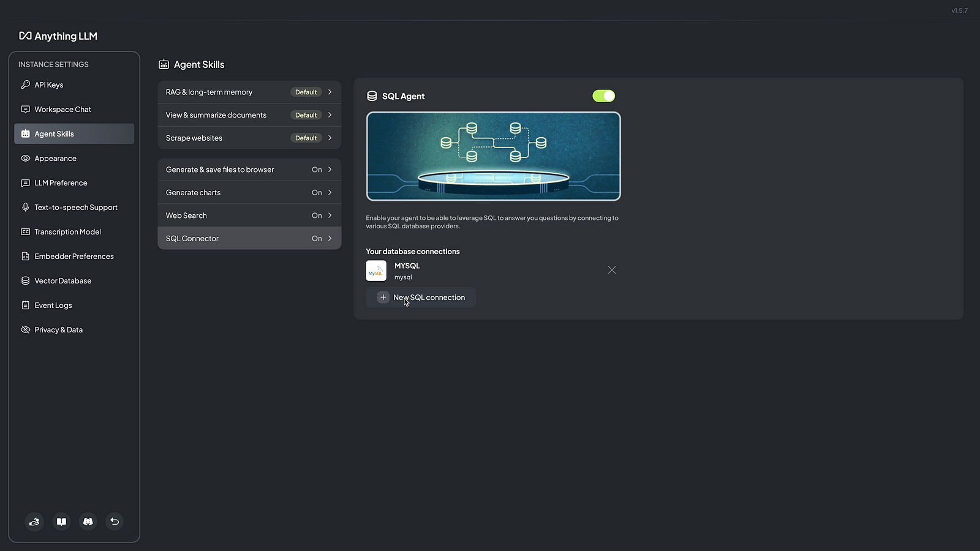This screenshot has width=980, height=551.
Task: Click the Anything LLM logo
Action: click(x=58, y=36)
